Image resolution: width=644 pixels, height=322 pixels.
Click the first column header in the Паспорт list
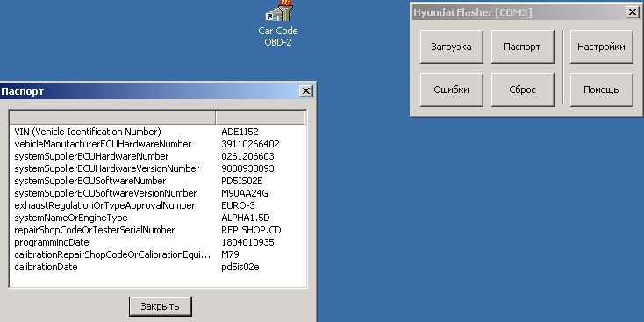pyautogui.click(x=112, y=117)
